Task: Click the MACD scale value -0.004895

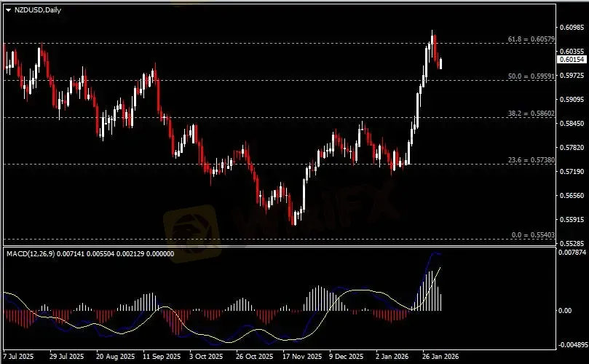Action: tap(572, 345)
